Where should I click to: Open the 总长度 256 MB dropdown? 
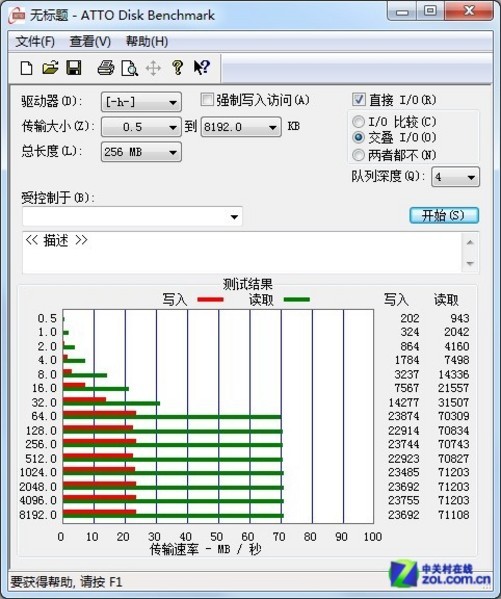coord(141,152)
